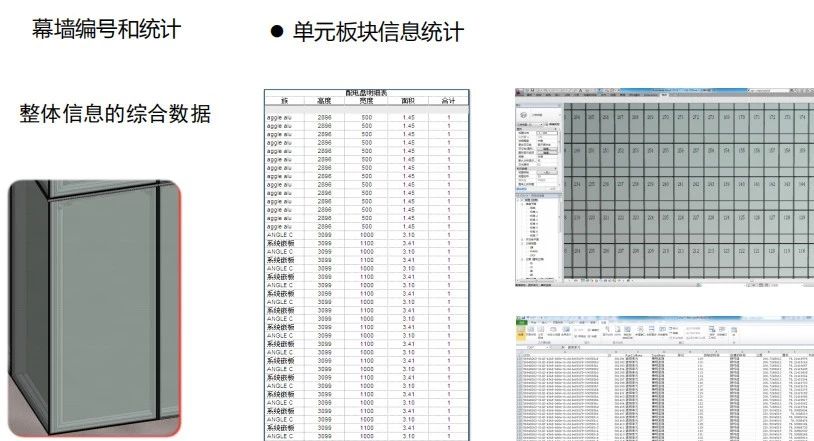
Task: Open the Revit application menu button
Action: (519, 92)
